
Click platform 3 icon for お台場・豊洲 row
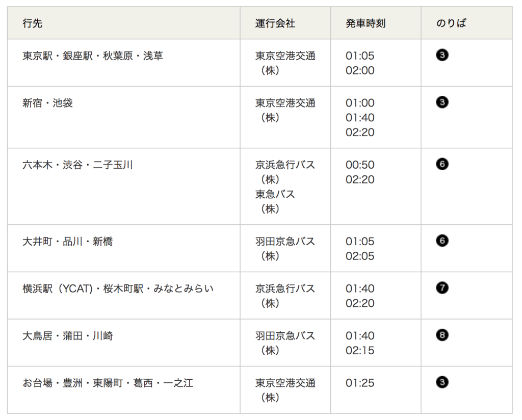pos(442,382)
